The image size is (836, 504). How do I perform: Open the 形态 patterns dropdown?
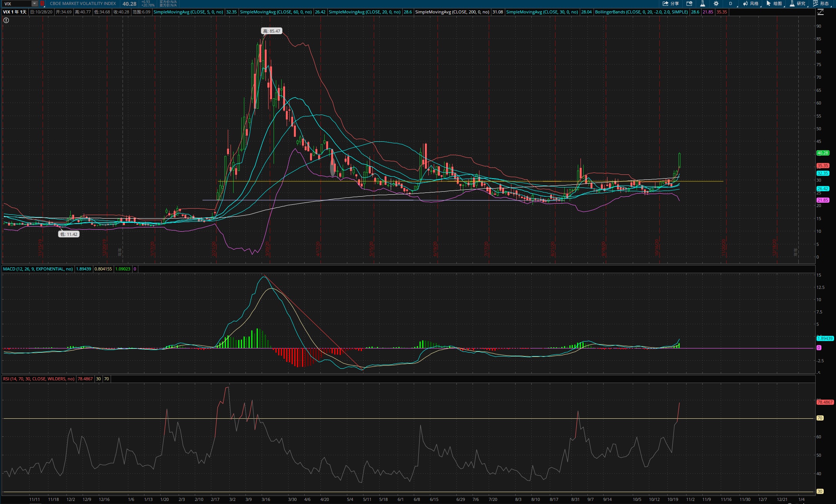[822, 3]
